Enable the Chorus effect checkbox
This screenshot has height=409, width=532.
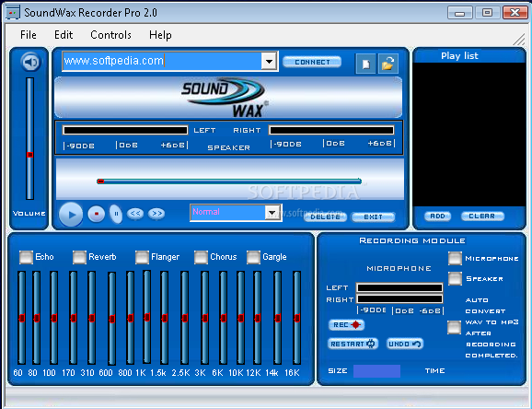point(201,257)
